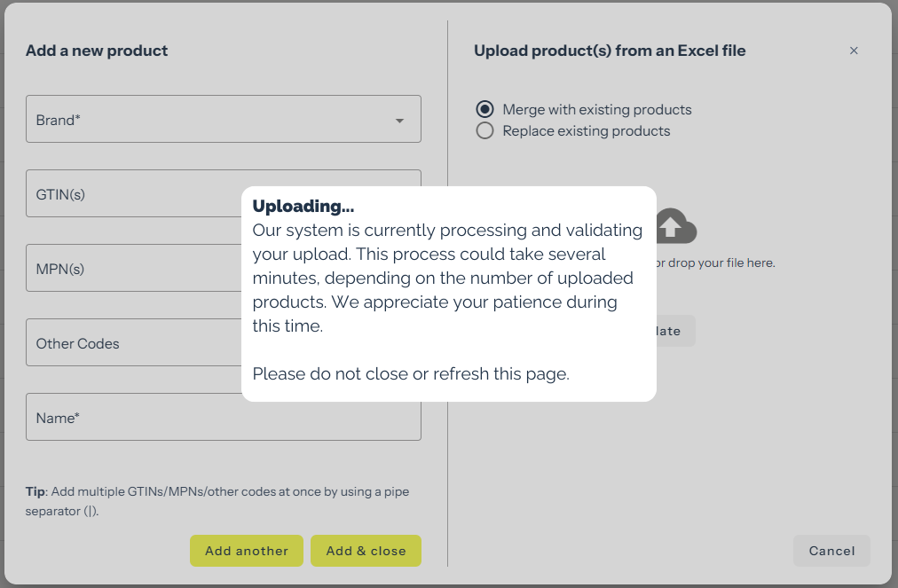Click the Uploading... heading
The width and height of the screenshot is (898, 588).
point(303,207)
